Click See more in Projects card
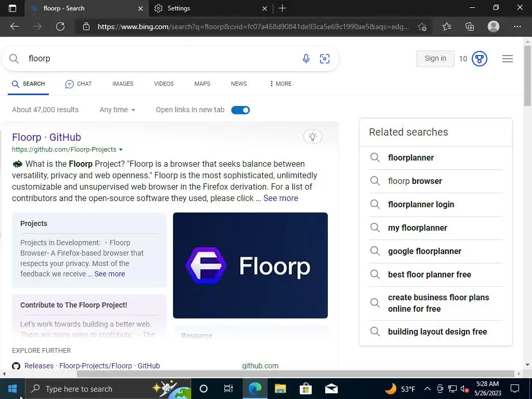532x399 pixels. click(x=110, y=274)
